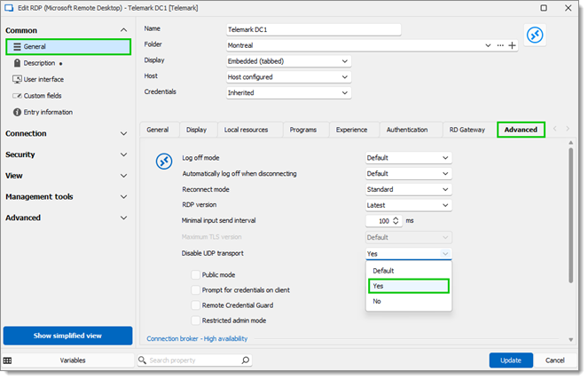This screenshot has width=588, height=380.
Task: Switch to the Local resources tab
Action: pyautogui.click(x=246, y=130)
